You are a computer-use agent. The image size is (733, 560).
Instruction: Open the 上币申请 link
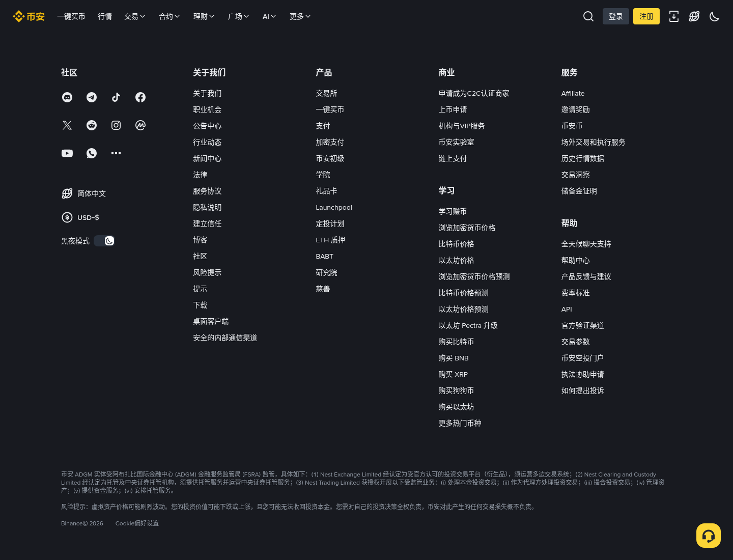coord(453,109)
